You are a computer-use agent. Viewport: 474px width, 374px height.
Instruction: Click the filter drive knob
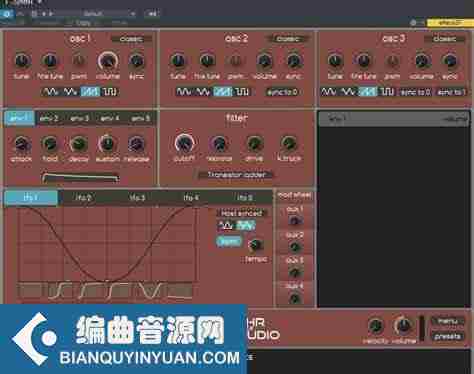[254, 144]
